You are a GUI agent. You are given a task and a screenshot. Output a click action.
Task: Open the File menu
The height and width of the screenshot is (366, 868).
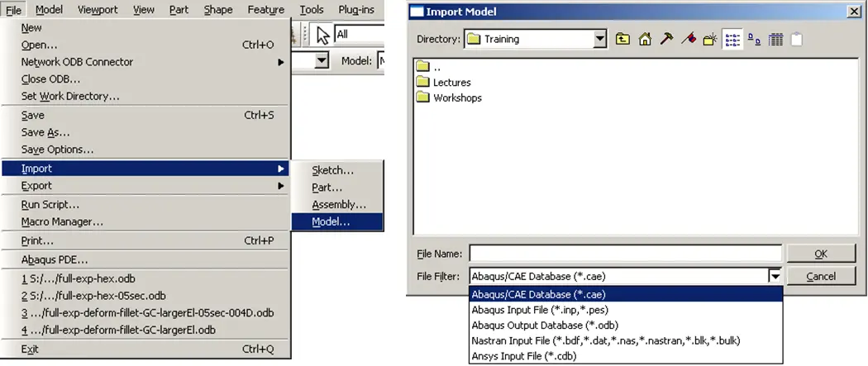(x=14, y=10)
